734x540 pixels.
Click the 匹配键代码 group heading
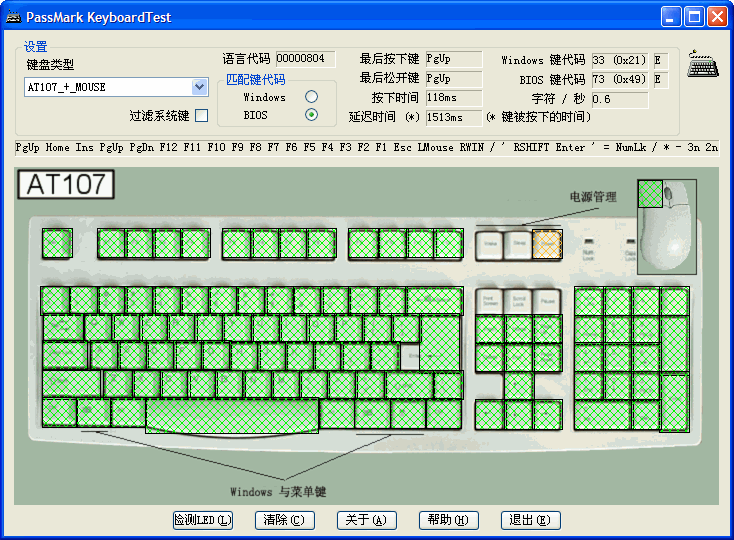(256, 80)
